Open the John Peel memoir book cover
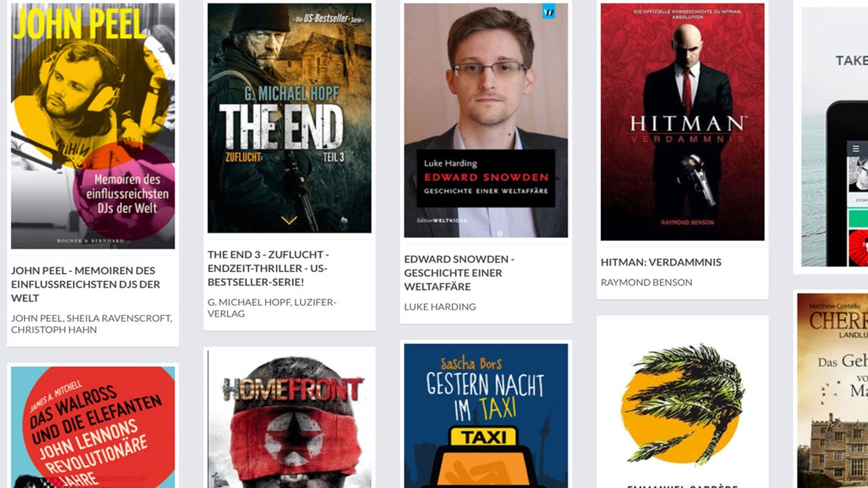 93,126
